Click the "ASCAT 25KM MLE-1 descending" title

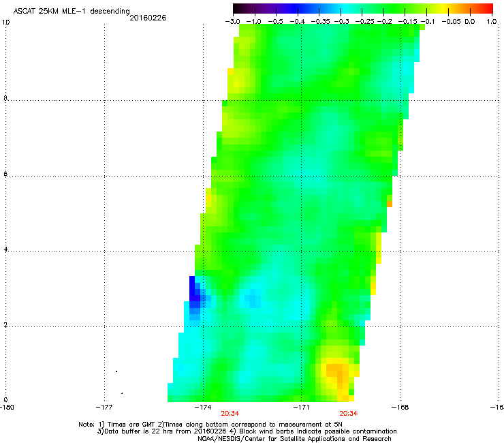pyautogui.click(x=72, y=12)
